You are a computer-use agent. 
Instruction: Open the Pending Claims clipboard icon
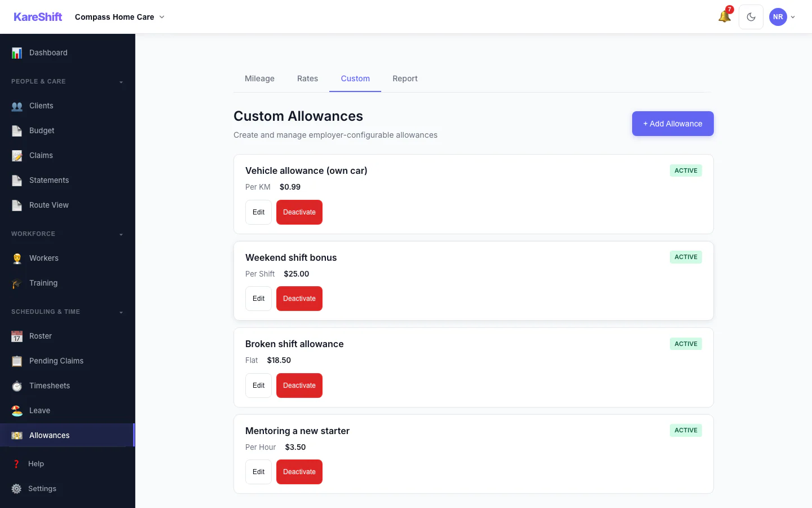point(17,361)
